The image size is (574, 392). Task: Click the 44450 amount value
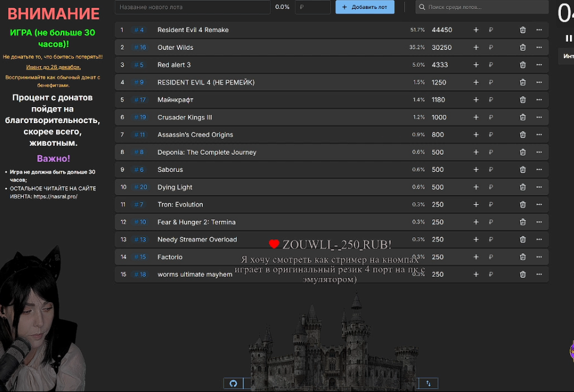[x=442, y=30]
